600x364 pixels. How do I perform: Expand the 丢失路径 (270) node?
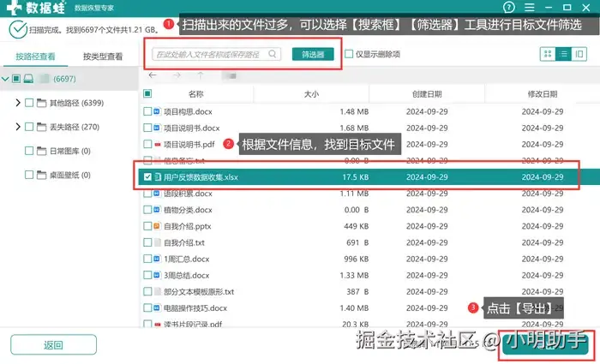coord(18,127)
